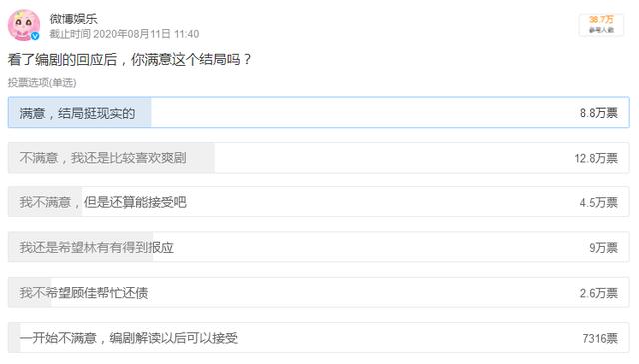This screenshot has width=639, height=364.
Task: Open the 微博娱乐 pink avatar picture
Action: (24, 25)
